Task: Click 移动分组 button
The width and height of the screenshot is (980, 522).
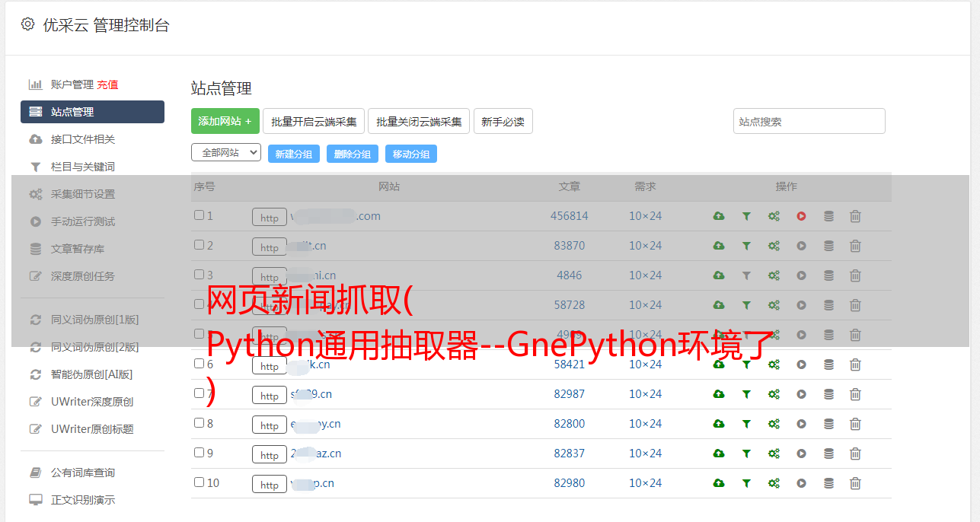Action: 411,154
